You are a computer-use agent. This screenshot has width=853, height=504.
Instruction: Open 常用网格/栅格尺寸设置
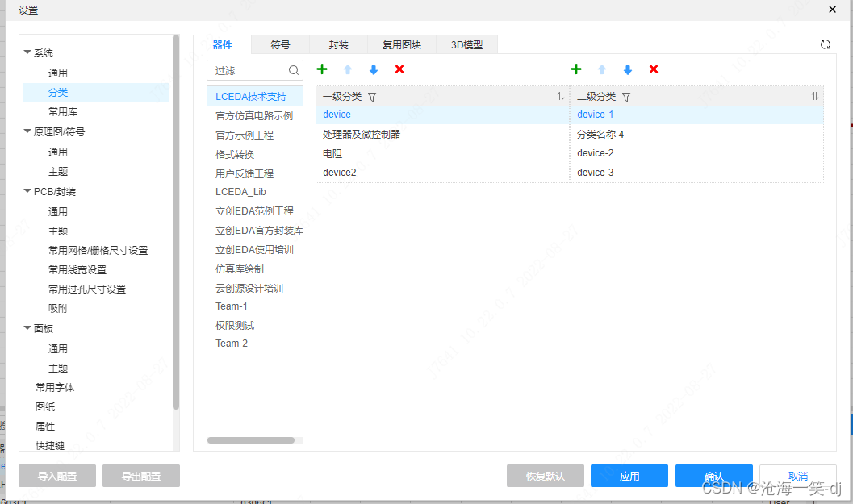(98, 250)
